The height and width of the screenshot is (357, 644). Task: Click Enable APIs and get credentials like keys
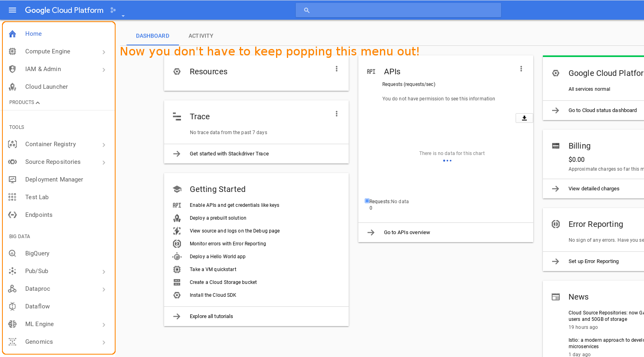pos(234,205)
